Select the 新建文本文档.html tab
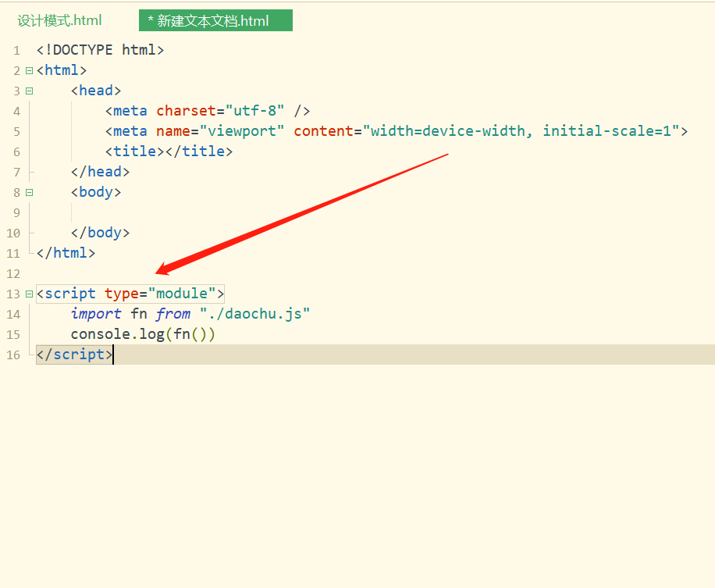Image resolution: width=715 pixels, height=588 pixels. (215, 20)
